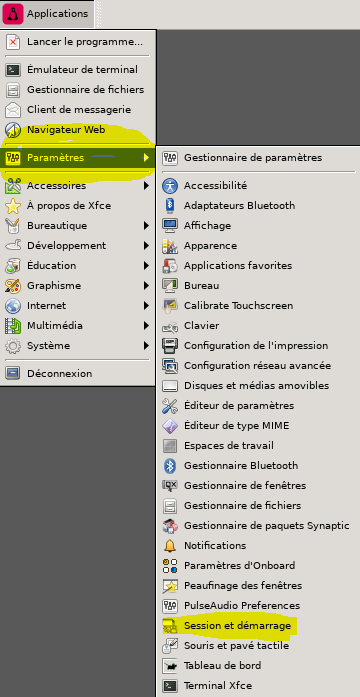Screen dimensions: 360x697
Task: Click the Configuration réseau avancée icon
Action: 170,365
